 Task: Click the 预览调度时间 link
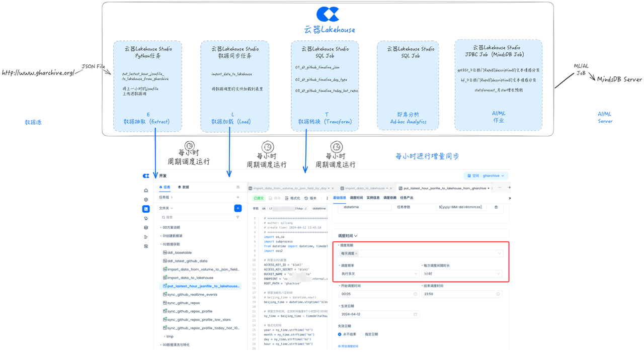pos(349,346)
